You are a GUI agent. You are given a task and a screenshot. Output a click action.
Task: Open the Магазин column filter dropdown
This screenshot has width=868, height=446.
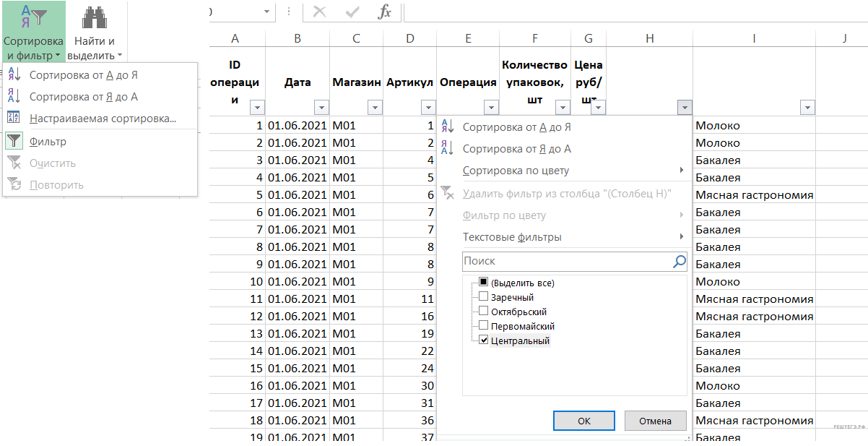[x=374, y=108]
